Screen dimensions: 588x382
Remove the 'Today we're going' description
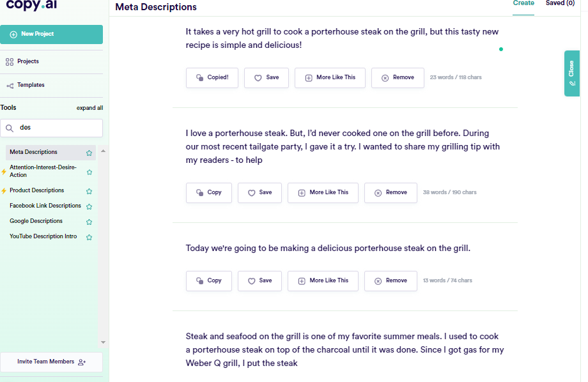tap(391, 280)
